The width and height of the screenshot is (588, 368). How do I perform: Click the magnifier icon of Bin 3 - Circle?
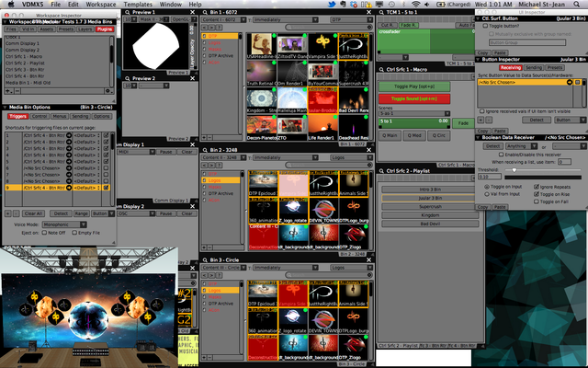(x=205, y=259)
